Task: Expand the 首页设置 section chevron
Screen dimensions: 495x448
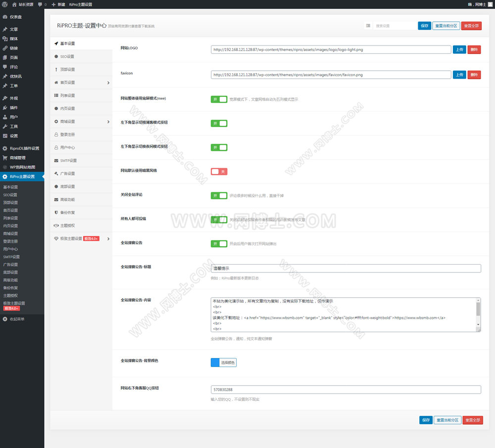Action: pos(108,83)
